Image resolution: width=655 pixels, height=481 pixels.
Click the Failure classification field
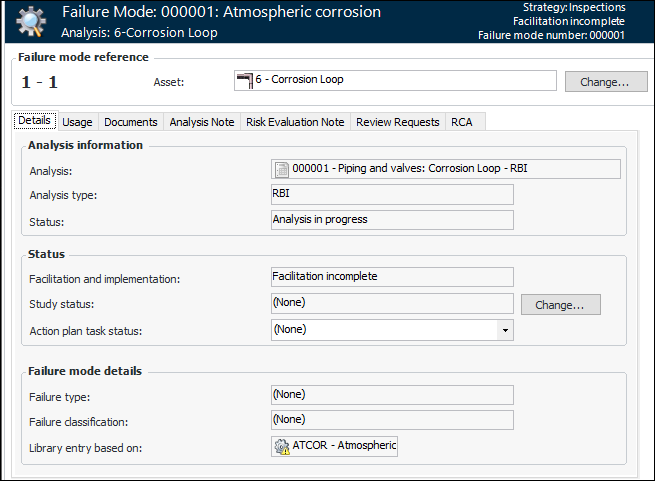coord(392,420)
